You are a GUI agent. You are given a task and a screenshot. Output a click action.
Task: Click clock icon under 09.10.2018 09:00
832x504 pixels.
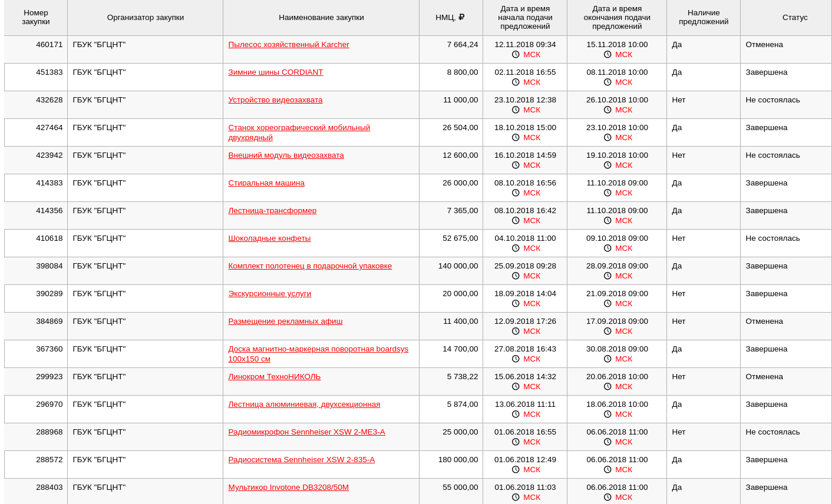pos(608,248)
